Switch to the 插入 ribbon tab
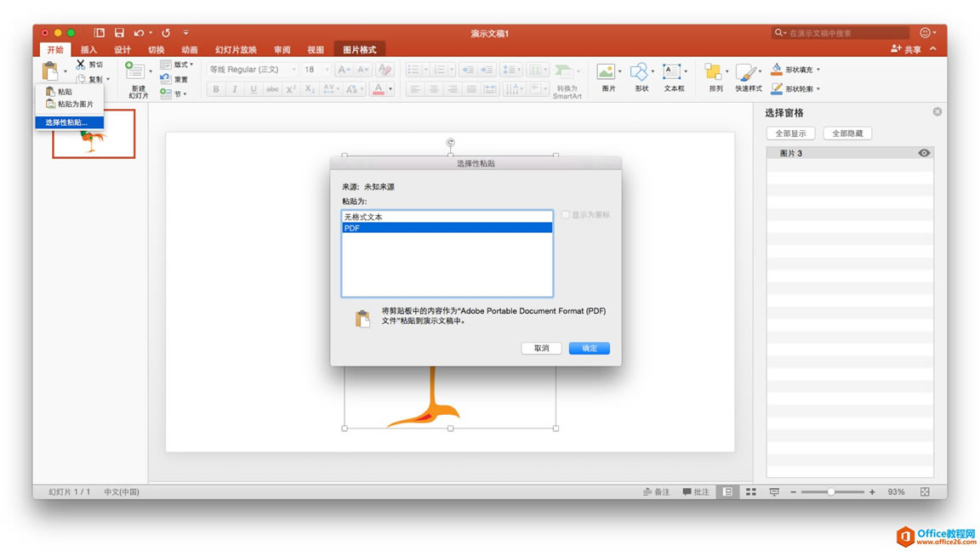Screen dimensions: 980x551 pos(88,49)
